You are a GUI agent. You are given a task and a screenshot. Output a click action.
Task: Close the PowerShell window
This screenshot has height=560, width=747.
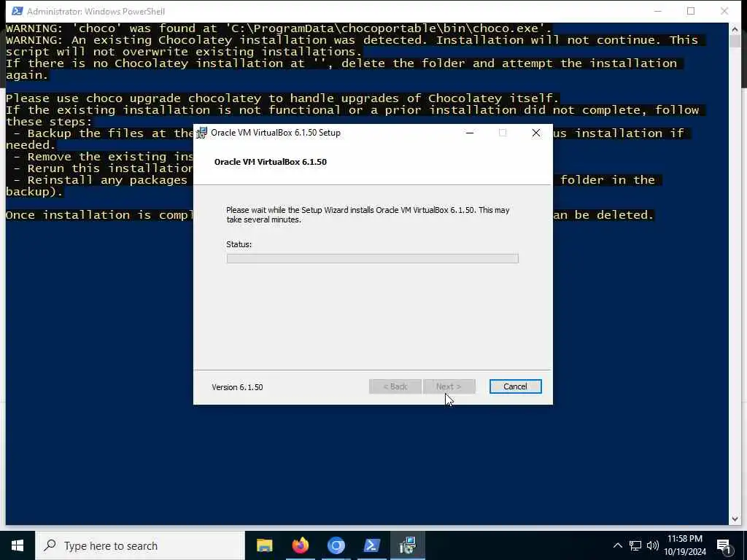pos(724,11)
